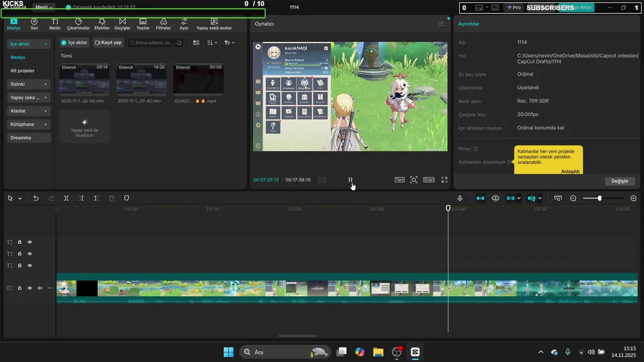Toggle auto snapping on timeline

496,199
